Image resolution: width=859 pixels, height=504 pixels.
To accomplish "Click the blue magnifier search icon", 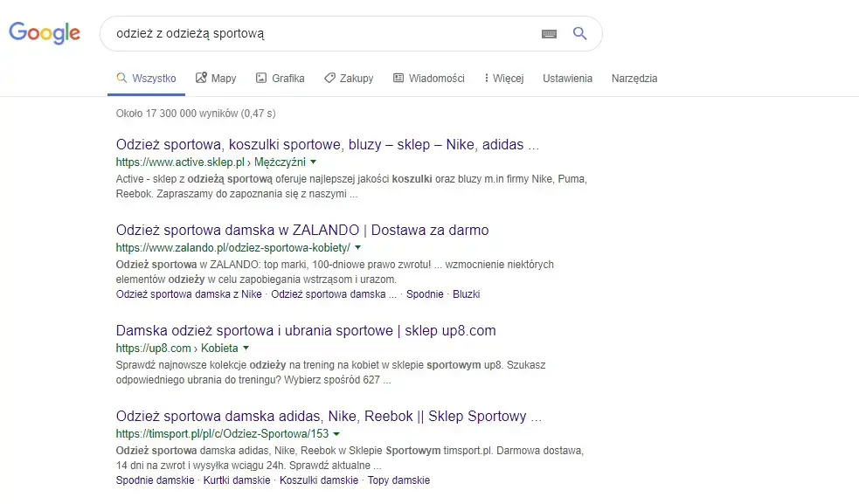I will 579,33.
